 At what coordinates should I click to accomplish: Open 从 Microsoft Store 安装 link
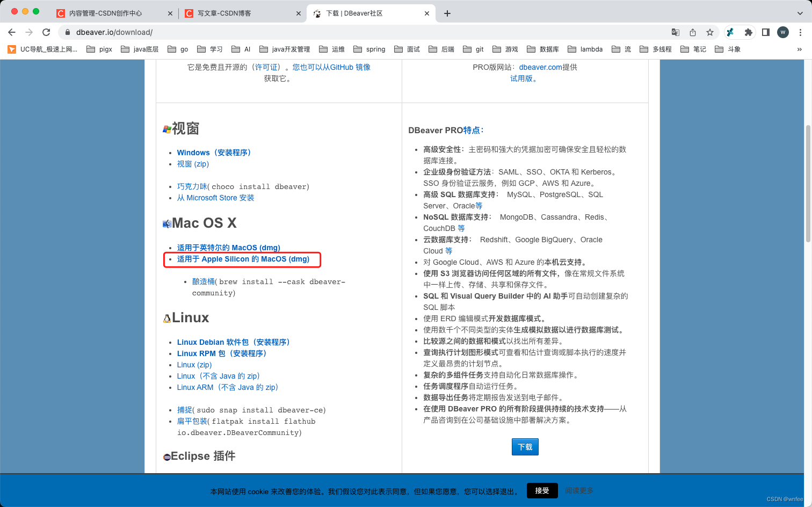pos(215,198)
